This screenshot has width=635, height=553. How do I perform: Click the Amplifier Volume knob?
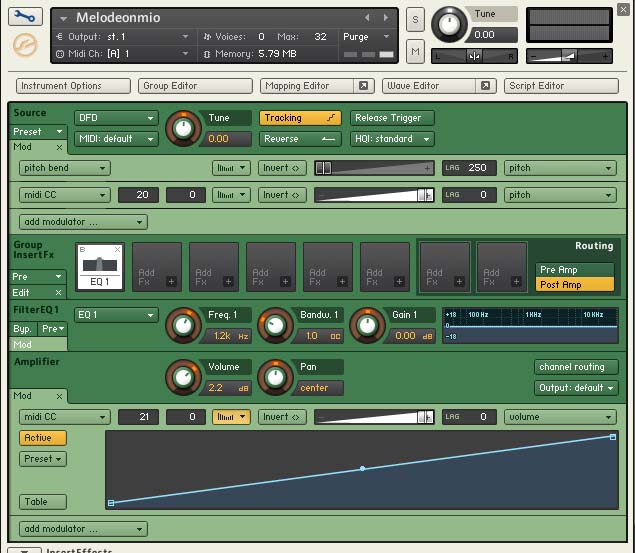point(183,377)
